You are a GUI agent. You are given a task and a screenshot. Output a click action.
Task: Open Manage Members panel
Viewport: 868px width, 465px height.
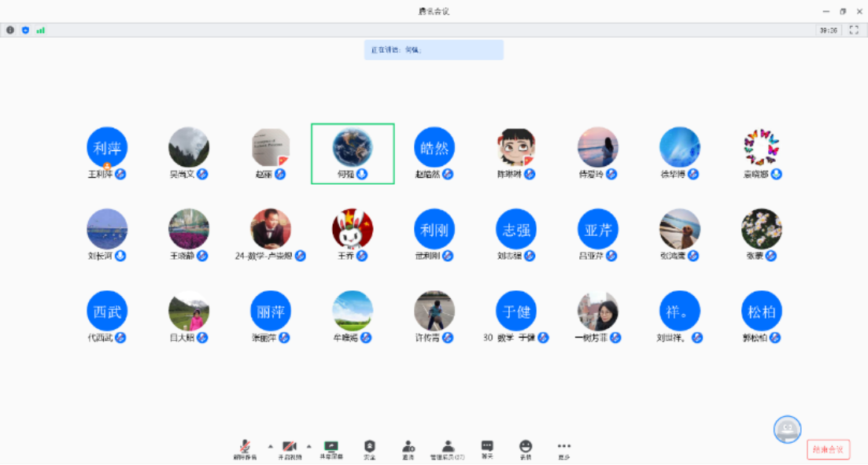point(447,448)
